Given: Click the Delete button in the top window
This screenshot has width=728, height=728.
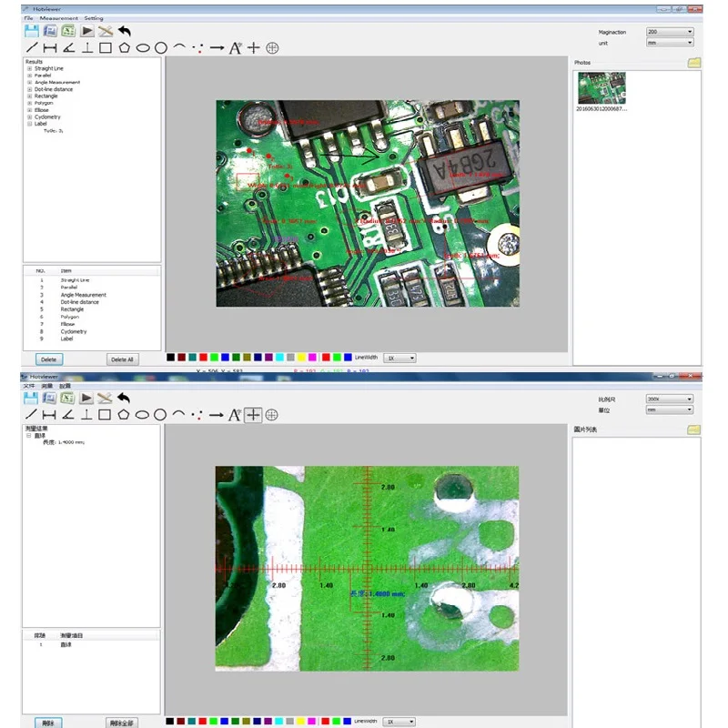Looking at the screenshot, I should point(49,359).
